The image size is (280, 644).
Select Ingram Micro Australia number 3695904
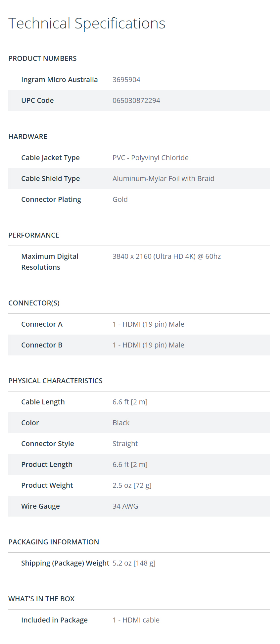[126, 80]
